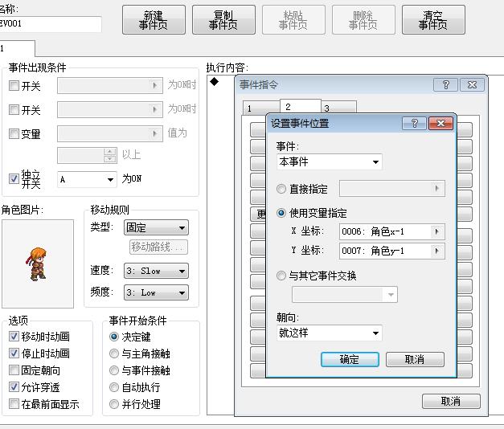This screenshot has width=504, height=429.
Task: Open the 类型 dropdown showing 固定
Action: (x=156, y=227)
